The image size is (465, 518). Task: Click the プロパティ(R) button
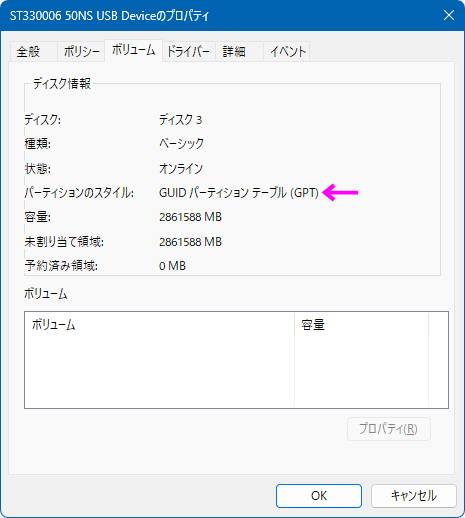click(389, 429)
